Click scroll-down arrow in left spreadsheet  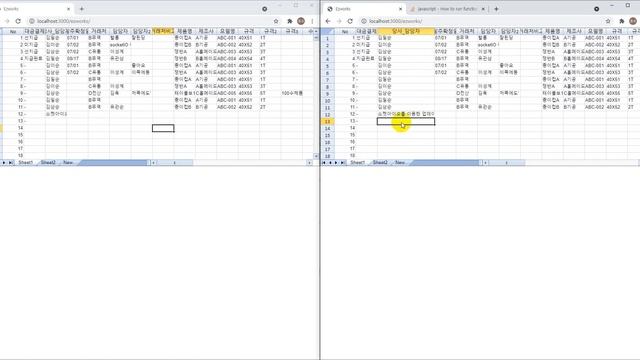tap(316, 156)
